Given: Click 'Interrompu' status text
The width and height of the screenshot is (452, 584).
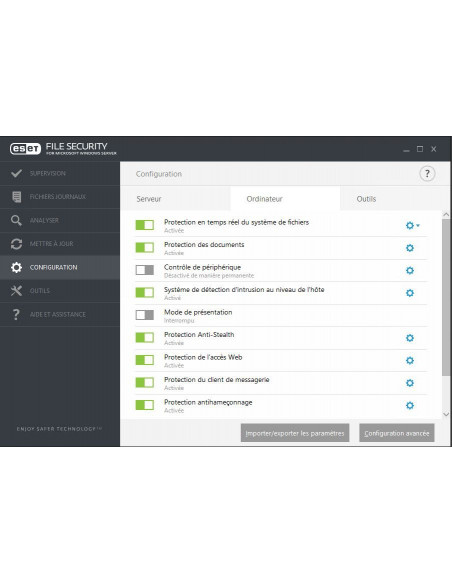Looking at the screenshot, I should (179, 321).
